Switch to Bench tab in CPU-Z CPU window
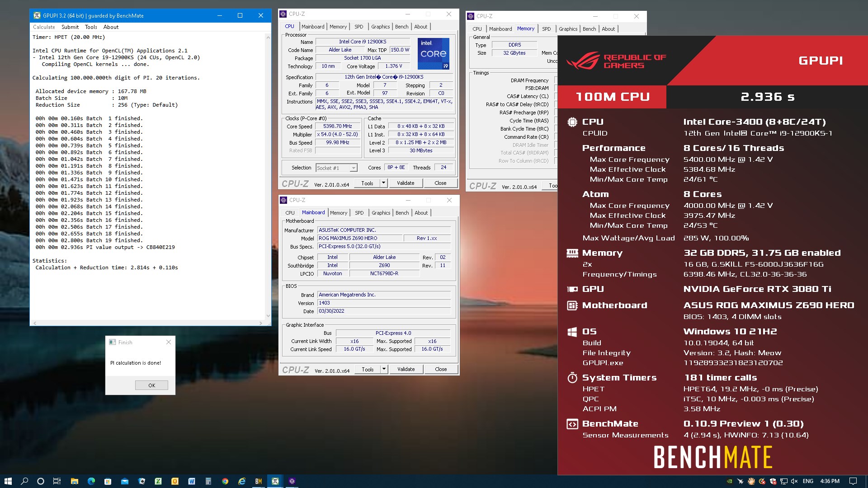868x488 pixels. pos(401,27)
